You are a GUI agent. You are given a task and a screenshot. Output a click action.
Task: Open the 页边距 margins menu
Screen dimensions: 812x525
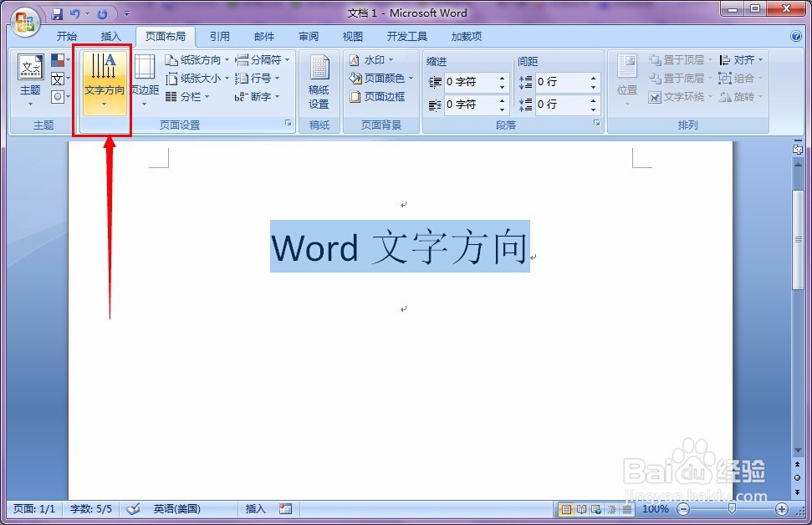pyautogui.click(x=145, y=81)
